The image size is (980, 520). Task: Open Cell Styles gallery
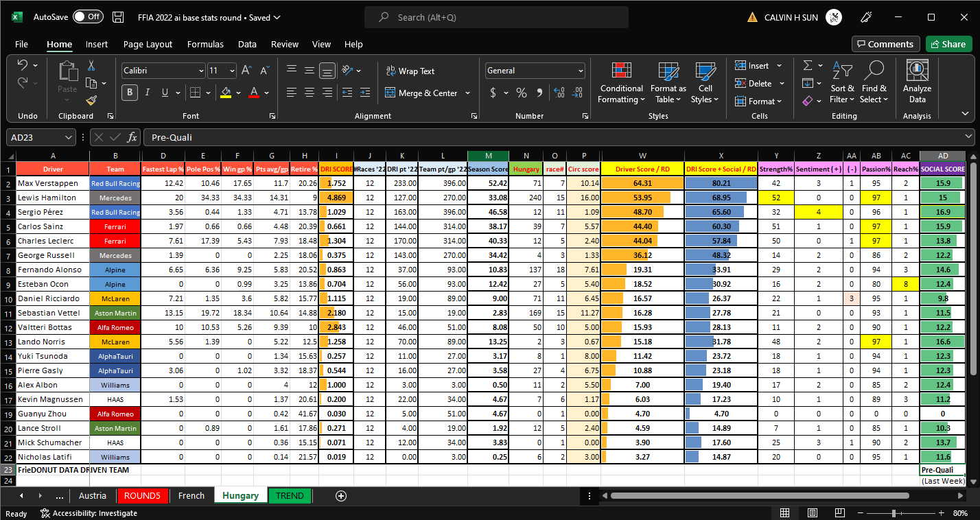pyautogui.click(x=705, y=83)
